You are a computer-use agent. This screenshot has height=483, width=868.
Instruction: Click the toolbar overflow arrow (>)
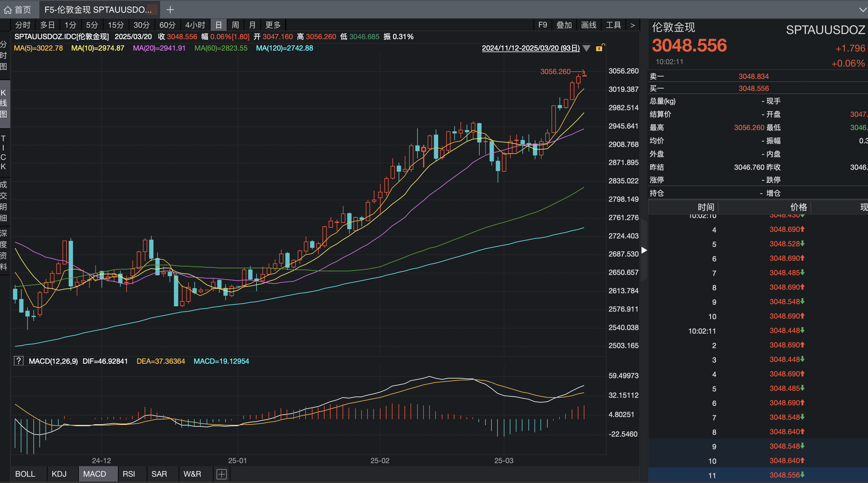[x=633, y=25]
